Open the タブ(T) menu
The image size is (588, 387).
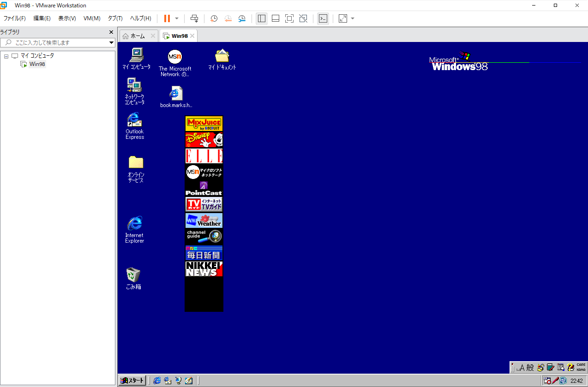pyautogui.click(x=115, y=18)
